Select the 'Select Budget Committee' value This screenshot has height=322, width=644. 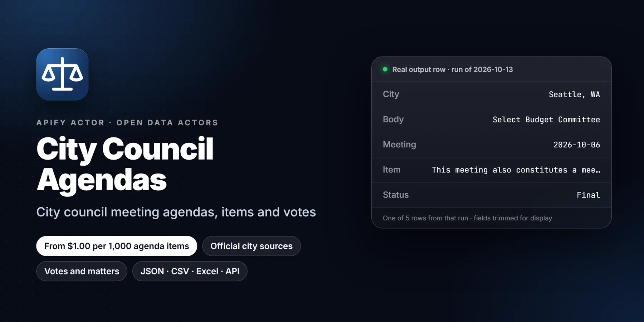546,119
